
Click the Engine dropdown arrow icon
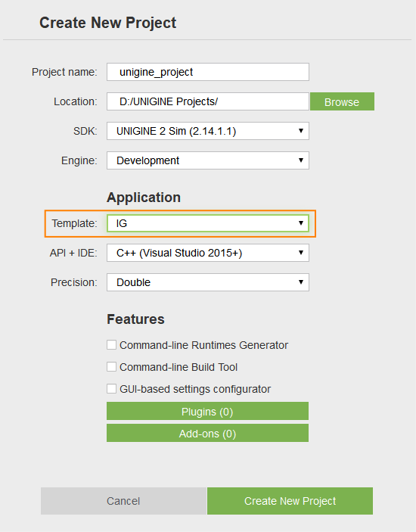pyautogui.click(x=301, y=160)
